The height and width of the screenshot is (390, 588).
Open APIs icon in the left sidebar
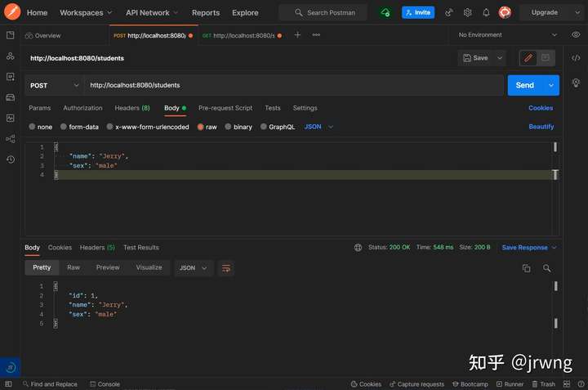click(11, 56)
